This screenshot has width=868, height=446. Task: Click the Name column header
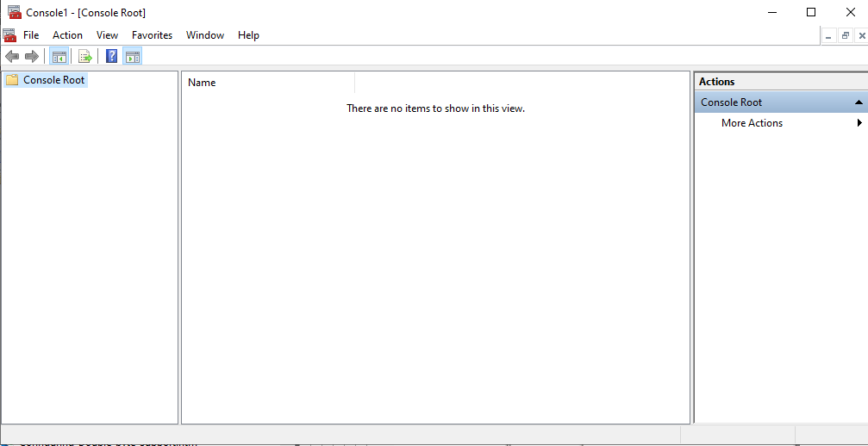268,83
